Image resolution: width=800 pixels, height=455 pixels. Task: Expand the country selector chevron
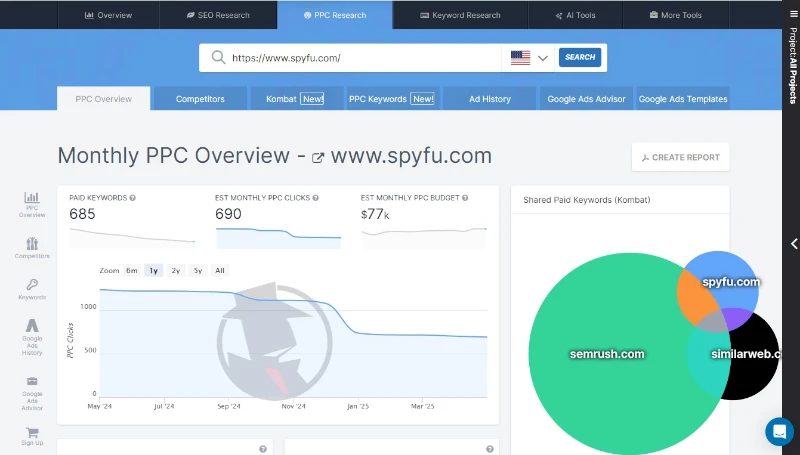543,58
